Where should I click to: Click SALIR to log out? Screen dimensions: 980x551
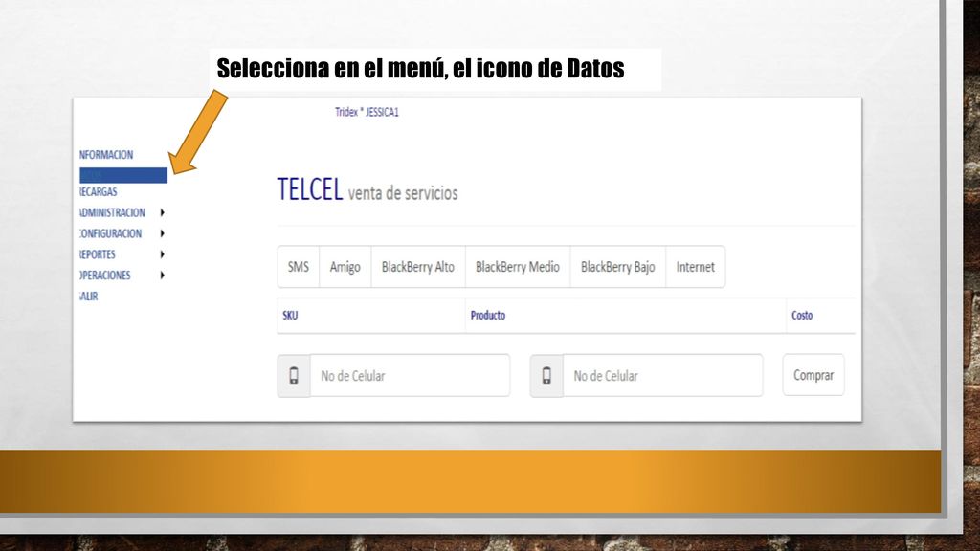point(89,297)
